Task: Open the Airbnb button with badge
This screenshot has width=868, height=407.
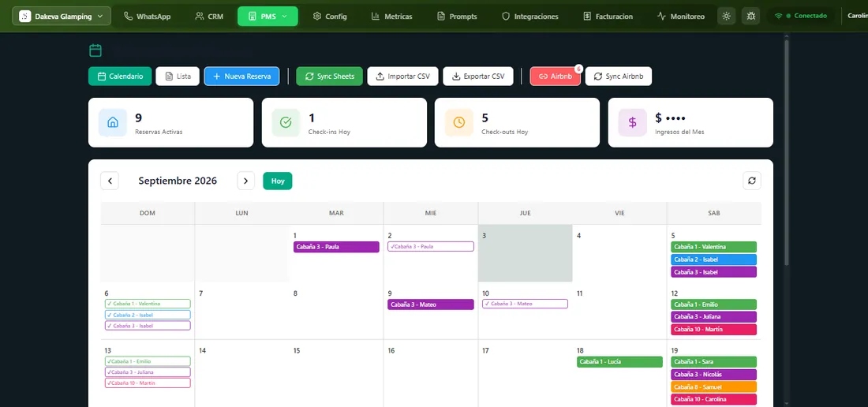Action: click(x=556, y=77)
